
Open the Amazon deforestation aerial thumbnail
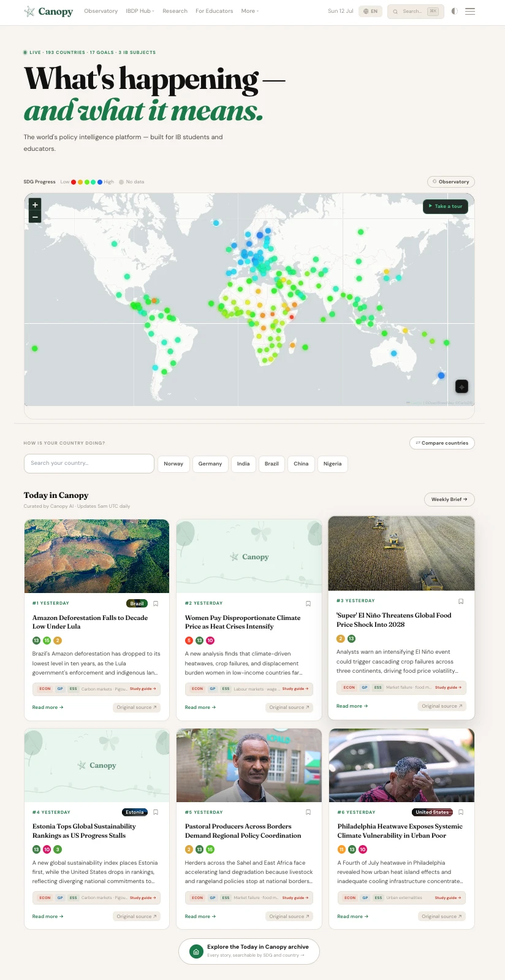click(97, 556)
